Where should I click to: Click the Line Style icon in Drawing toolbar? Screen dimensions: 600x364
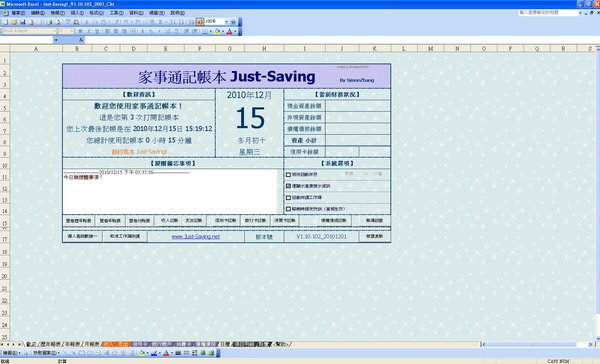[178, 353]
